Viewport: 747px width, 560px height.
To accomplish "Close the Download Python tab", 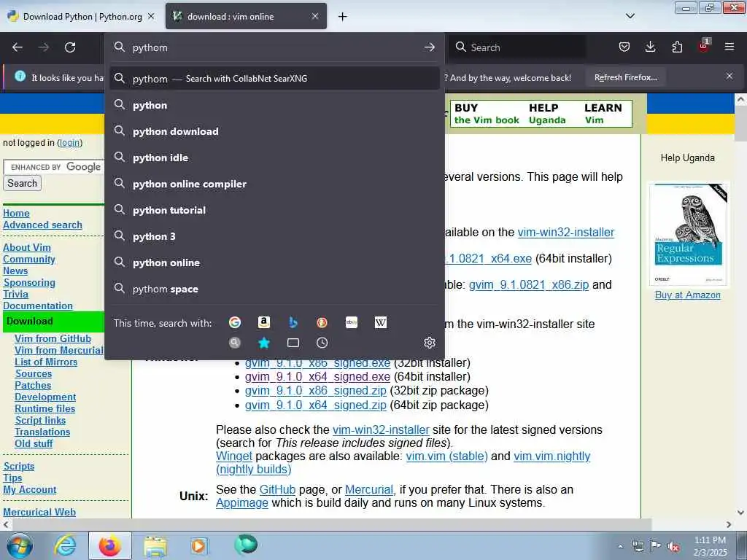I will click(151, 16).
